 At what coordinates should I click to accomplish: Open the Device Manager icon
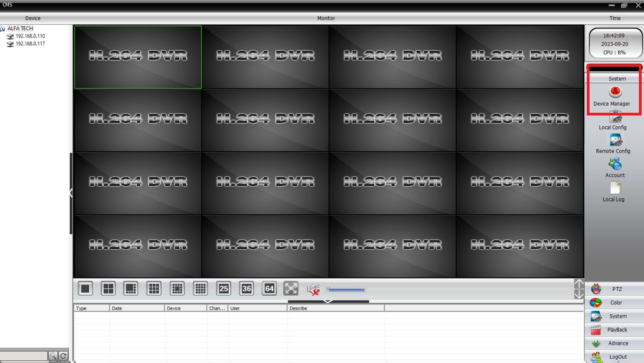pos(615,92)
